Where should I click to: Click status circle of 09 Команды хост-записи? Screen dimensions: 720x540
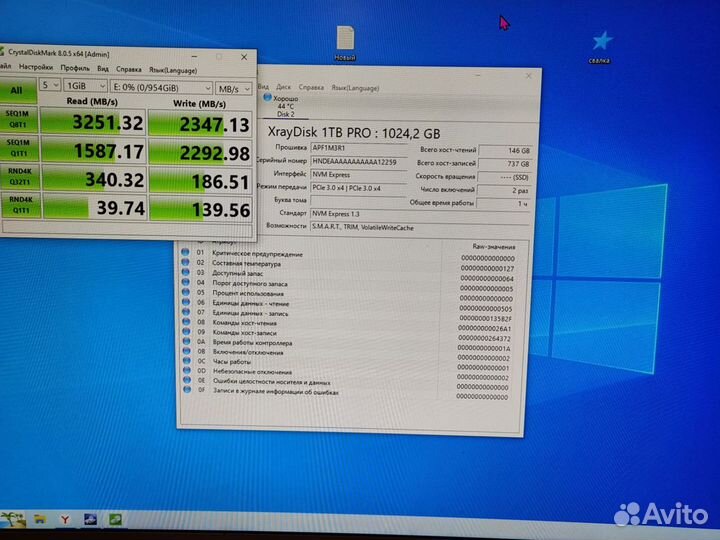186,332
